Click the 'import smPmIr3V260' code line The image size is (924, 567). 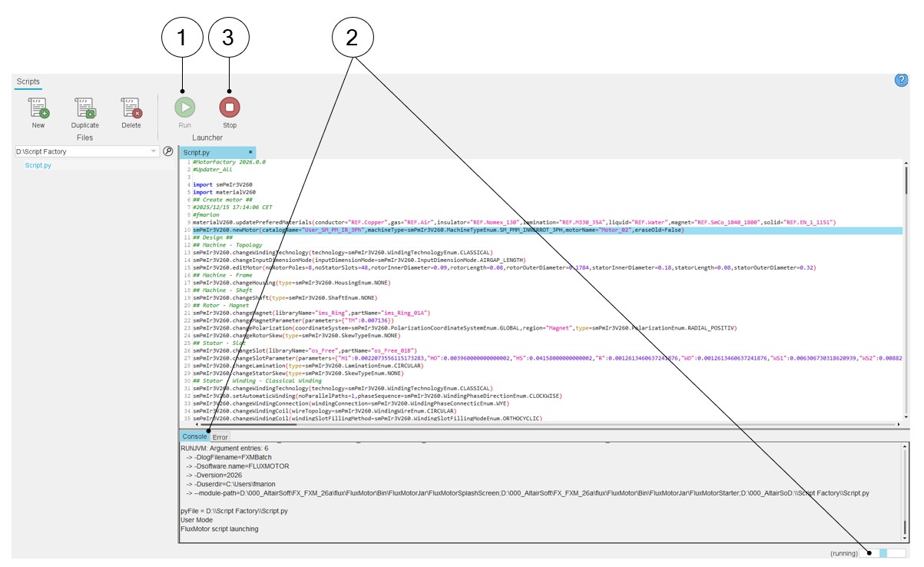coord(224,185)
